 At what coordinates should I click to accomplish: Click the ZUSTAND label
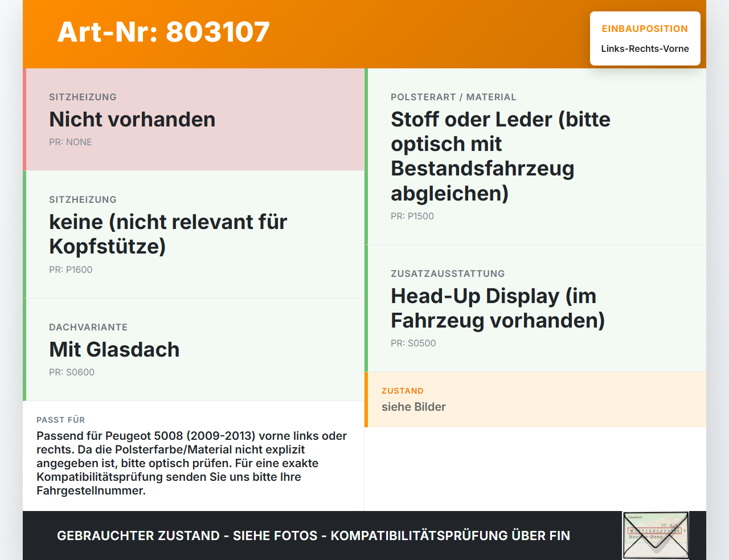(403, 391)
